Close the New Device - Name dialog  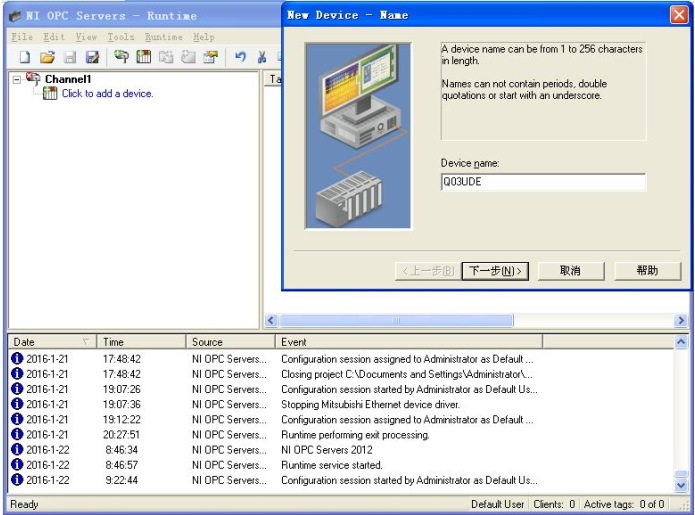point(679,15)
